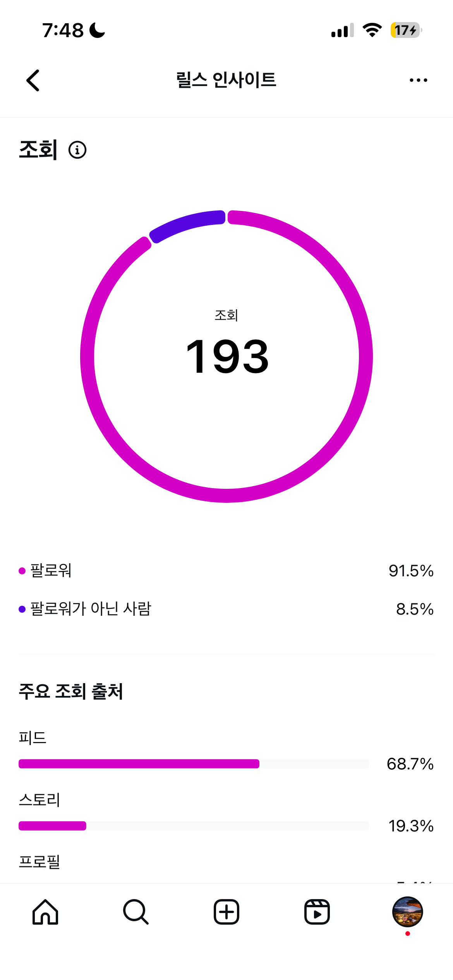Tap the battery indicator in status bar

pyautogui.click(x=406, y=30)
